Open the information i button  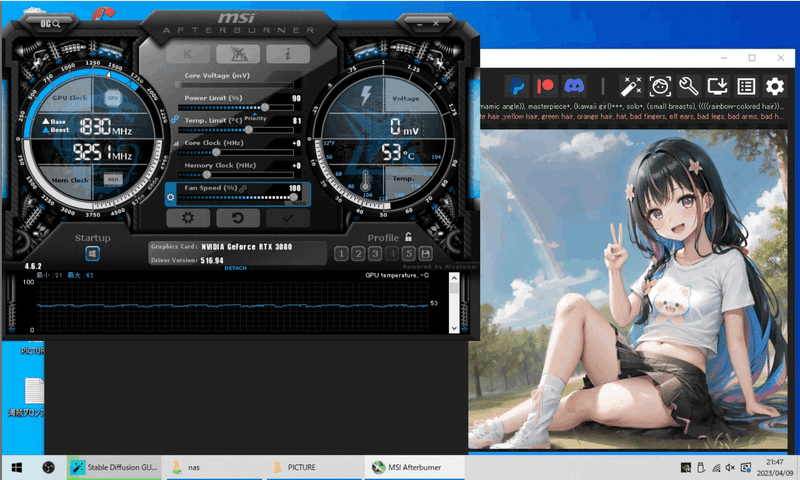tap(288, 54)
